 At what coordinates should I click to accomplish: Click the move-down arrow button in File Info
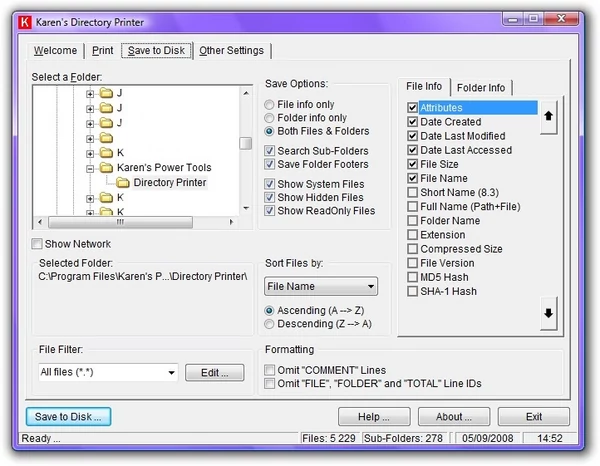pos(548,313)
